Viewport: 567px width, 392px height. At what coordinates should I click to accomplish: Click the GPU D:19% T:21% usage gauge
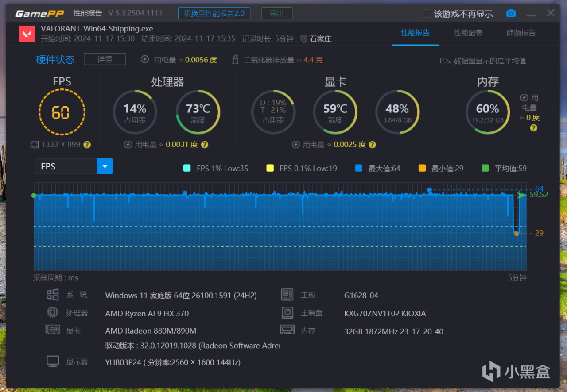pos(273,112)
